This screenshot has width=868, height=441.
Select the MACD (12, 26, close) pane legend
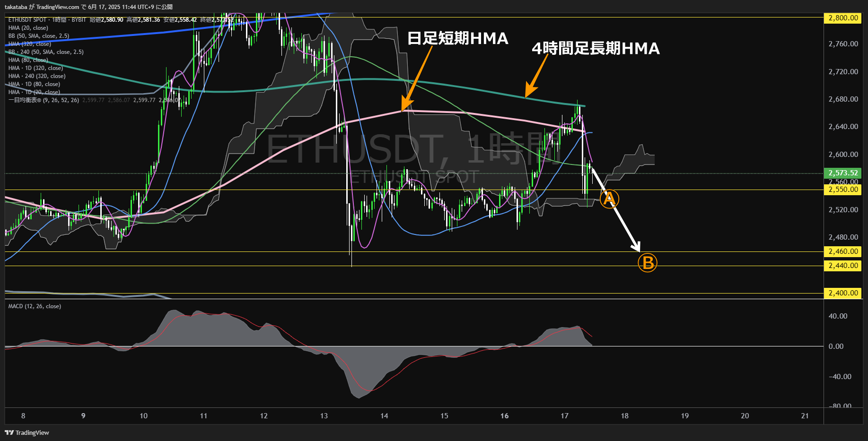tap(35, 306)
